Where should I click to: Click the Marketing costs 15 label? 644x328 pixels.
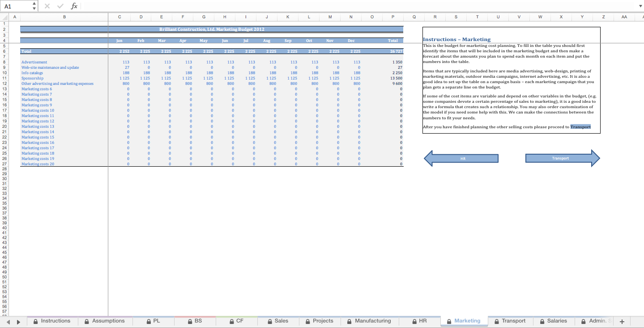pos(38,137)
